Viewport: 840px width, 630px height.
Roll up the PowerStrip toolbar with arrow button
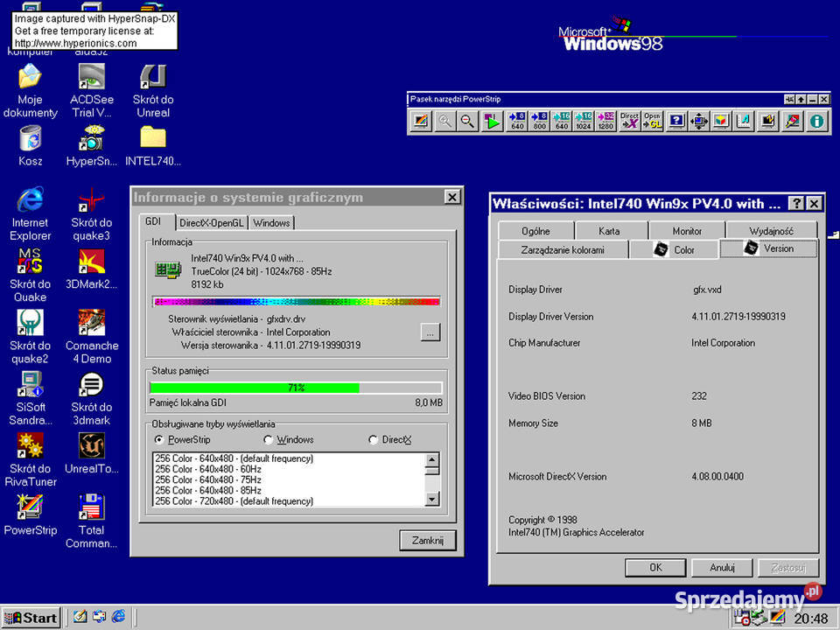pos(801,99)
